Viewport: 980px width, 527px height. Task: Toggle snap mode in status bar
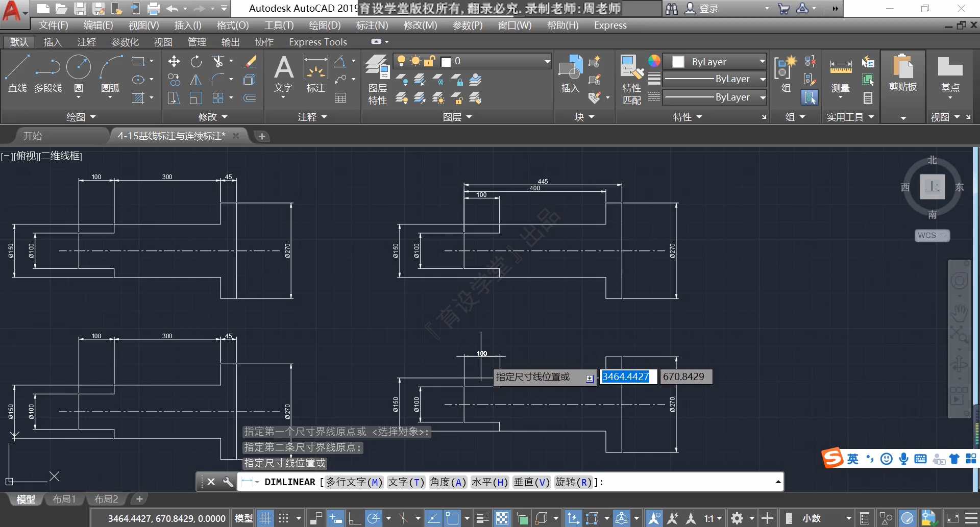[x=284, y=518]
